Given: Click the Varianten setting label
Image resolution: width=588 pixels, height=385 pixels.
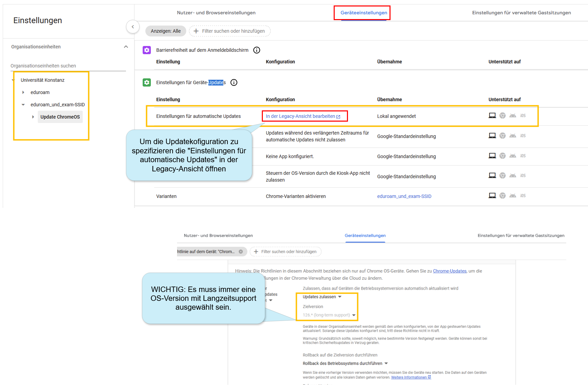Looking at the screenshot, I should click(x=166, y=196).
